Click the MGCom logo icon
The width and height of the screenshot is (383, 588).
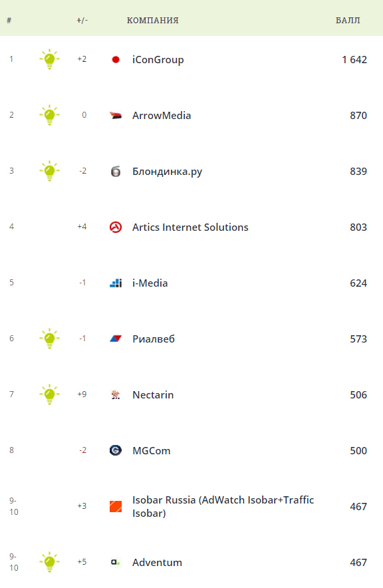pyautogui.click(x=116, y=450)
